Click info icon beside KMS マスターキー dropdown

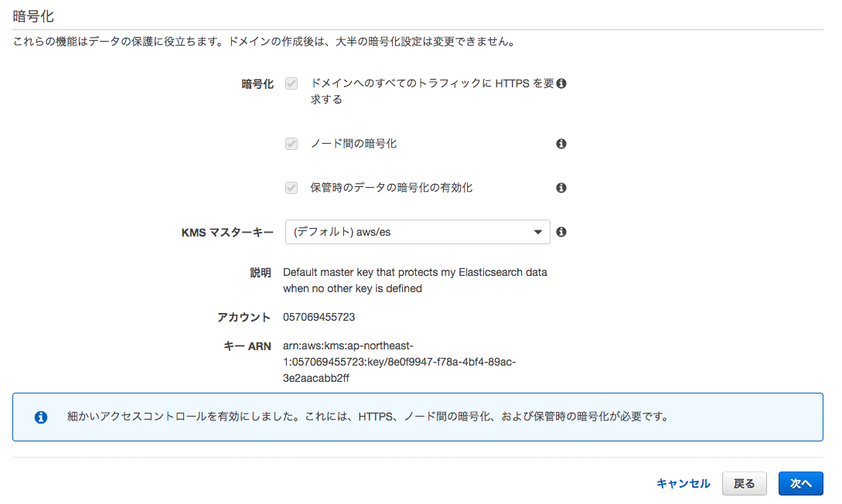(x=561, y=232)
